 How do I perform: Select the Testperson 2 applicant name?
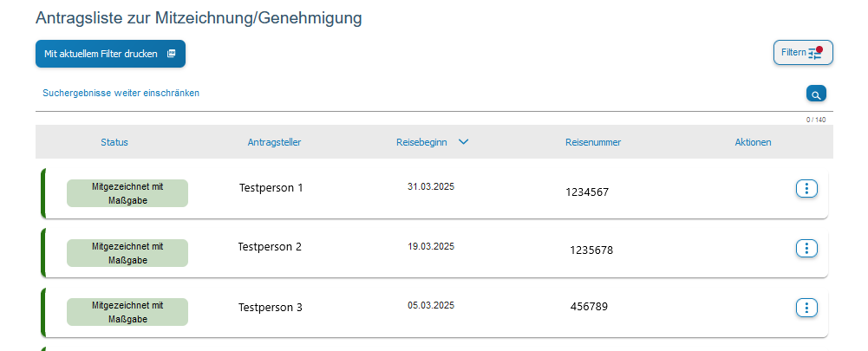(270, 247)
